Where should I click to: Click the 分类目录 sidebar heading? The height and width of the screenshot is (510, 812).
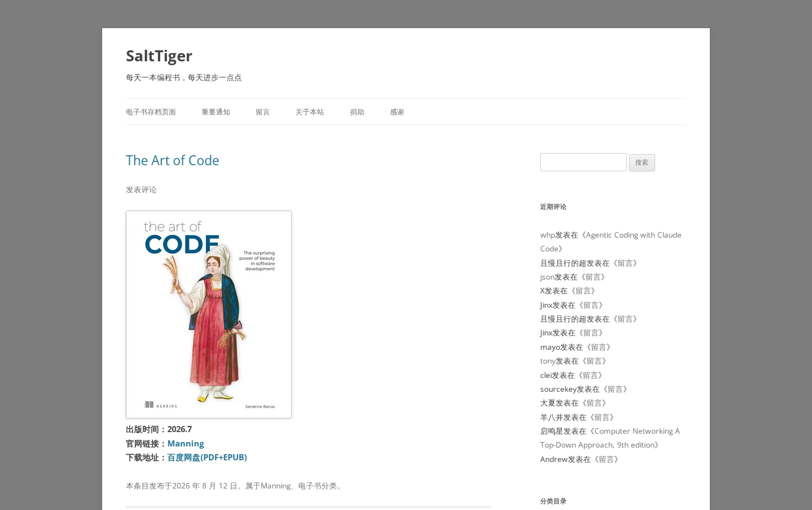click(x=553, y=501)
